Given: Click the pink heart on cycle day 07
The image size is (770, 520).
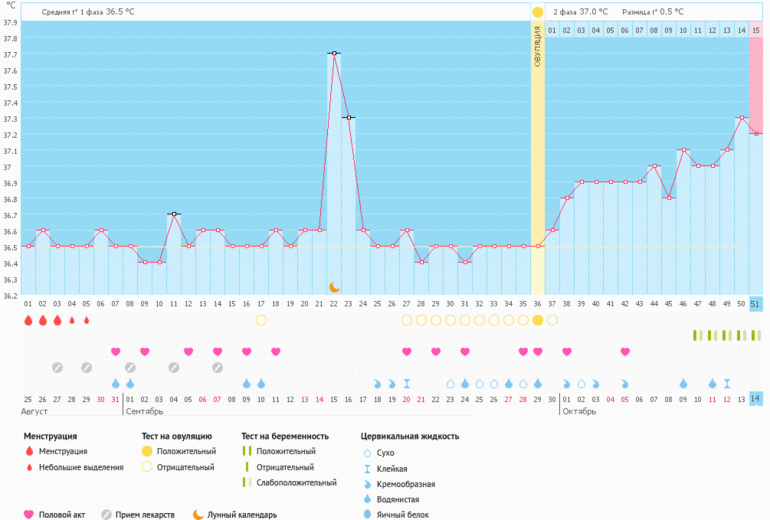Looking at the screenshot, I should coord(115,351).
